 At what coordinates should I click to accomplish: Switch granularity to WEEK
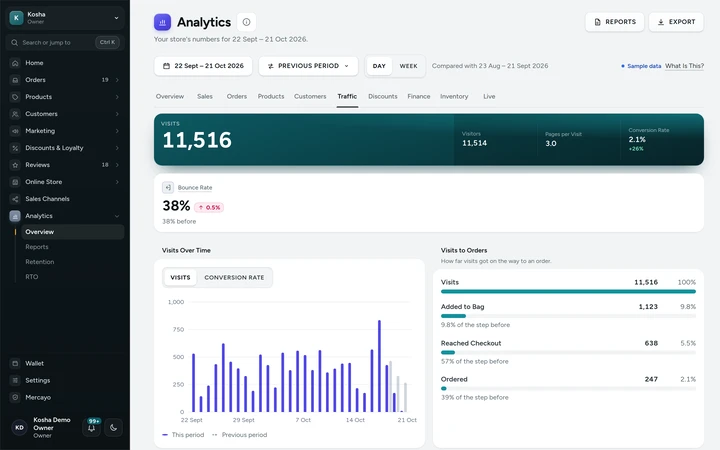click(x=408, y=66)
